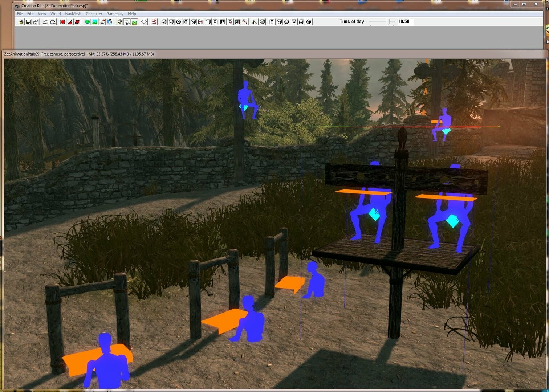Open the Help menu
This screenshot has height=392, width=549.
pyautogui.click(x=132, y=14)
